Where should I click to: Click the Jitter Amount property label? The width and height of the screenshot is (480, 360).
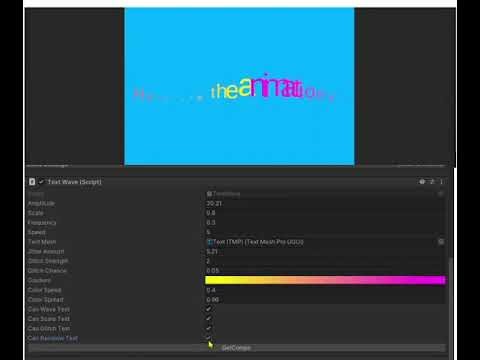pos(46,251)
